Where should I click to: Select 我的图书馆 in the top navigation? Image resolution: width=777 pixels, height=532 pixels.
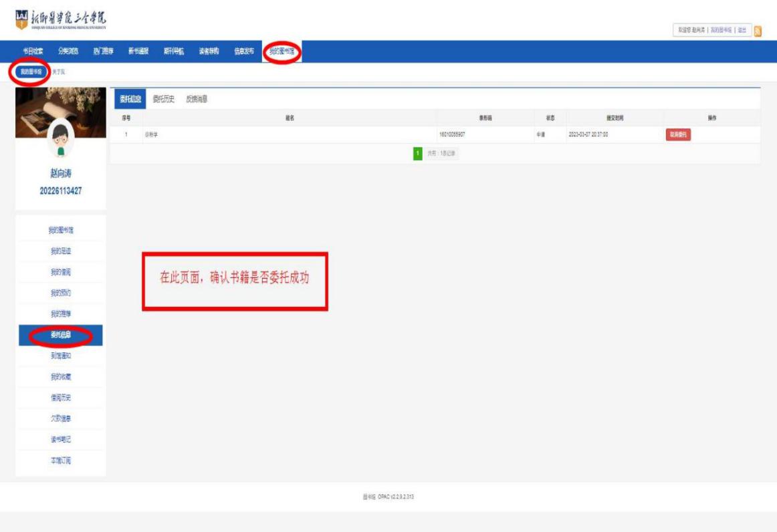coord(282,51)
